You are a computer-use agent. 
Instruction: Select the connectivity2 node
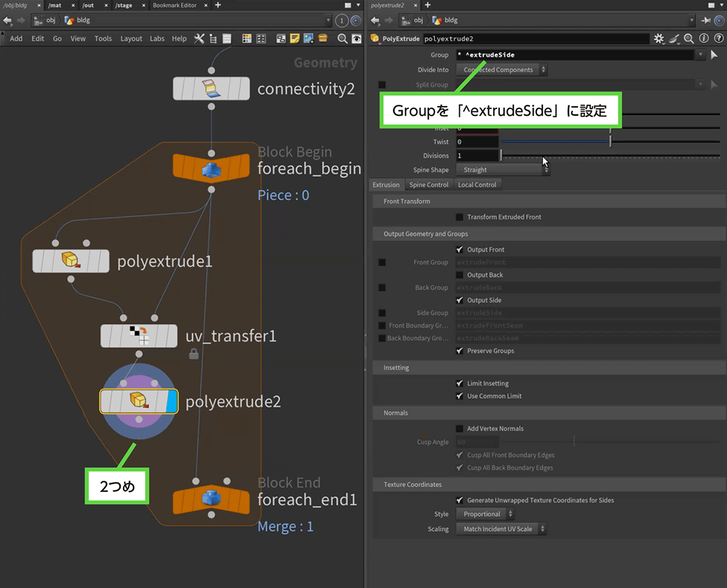pyautogui.click(x=211, y=88)
